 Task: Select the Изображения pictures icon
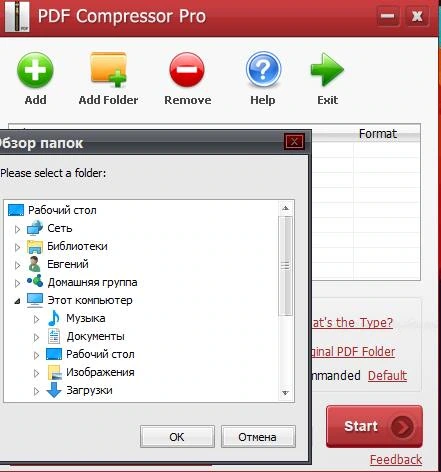(x=54, y=372)
